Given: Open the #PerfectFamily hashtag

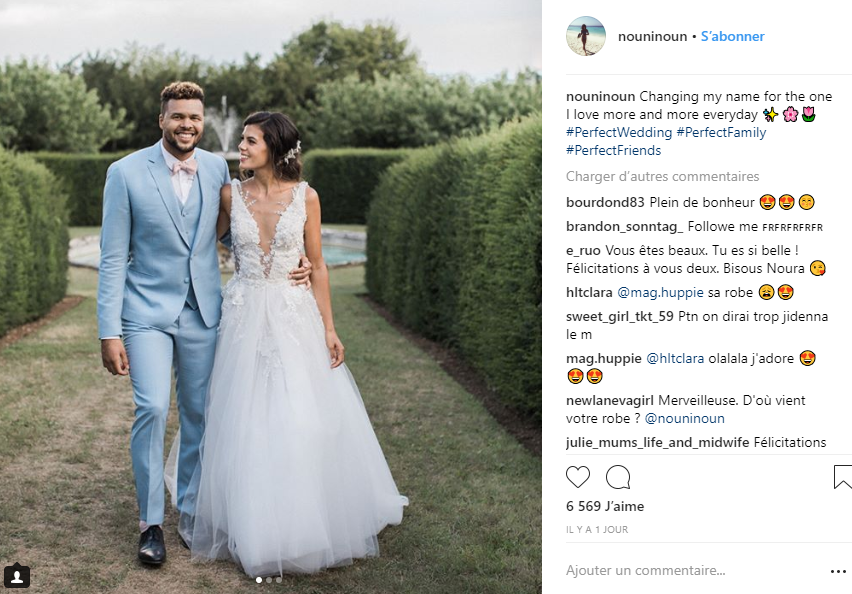Looking at the screenshot, I should [721, 133].
